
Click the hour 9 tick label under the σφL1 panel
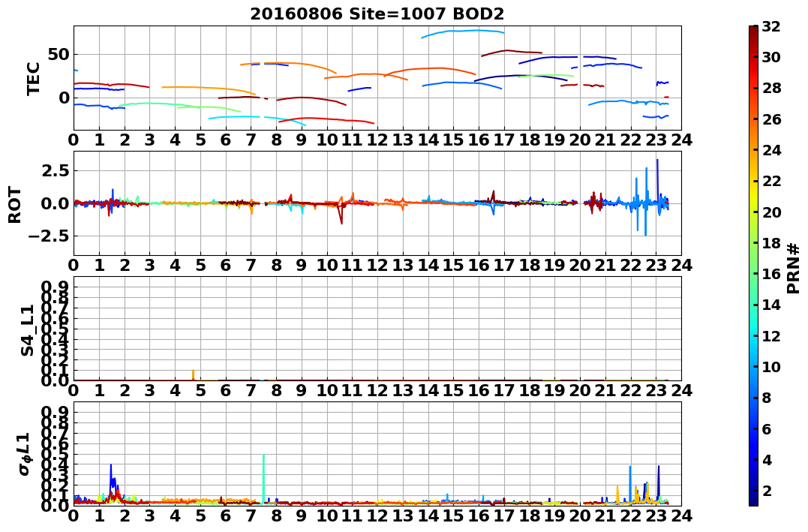click(x=302, y=515)
